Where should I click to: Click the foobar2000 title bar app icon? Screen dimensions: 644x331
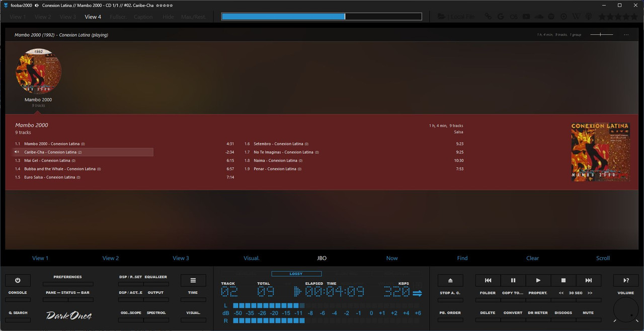click(6, 5)
